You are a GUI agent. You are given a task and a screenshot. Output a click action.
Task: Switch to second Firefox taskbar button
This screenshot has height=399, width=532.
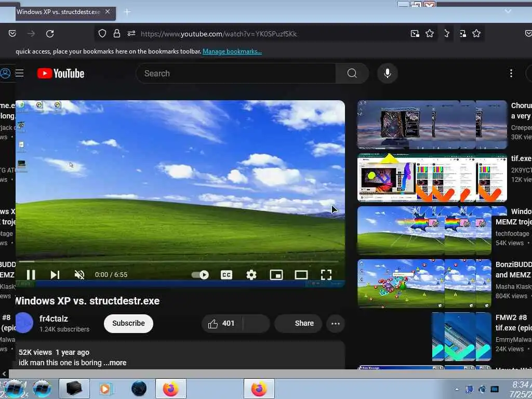pos(259,389)
